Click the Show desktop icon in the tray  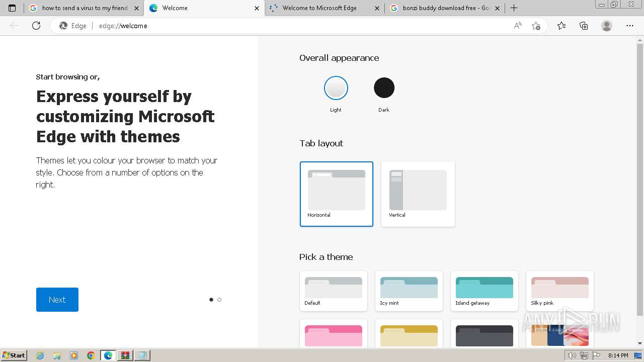click(638, 355)
